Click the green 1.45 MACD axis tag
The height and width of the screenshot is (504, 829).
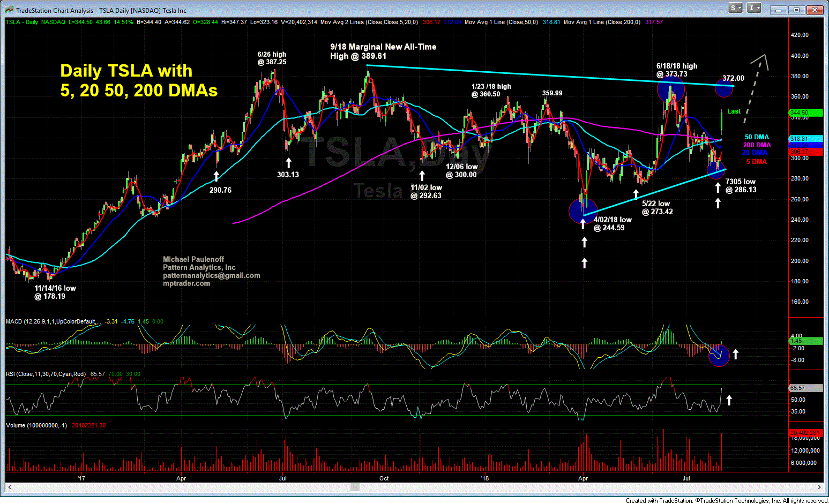coord(806,341)
